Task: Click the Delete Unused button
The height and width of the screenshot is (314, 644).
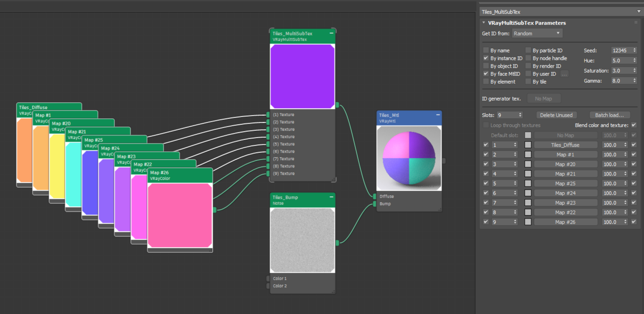Action: click(x=556, y=115)
